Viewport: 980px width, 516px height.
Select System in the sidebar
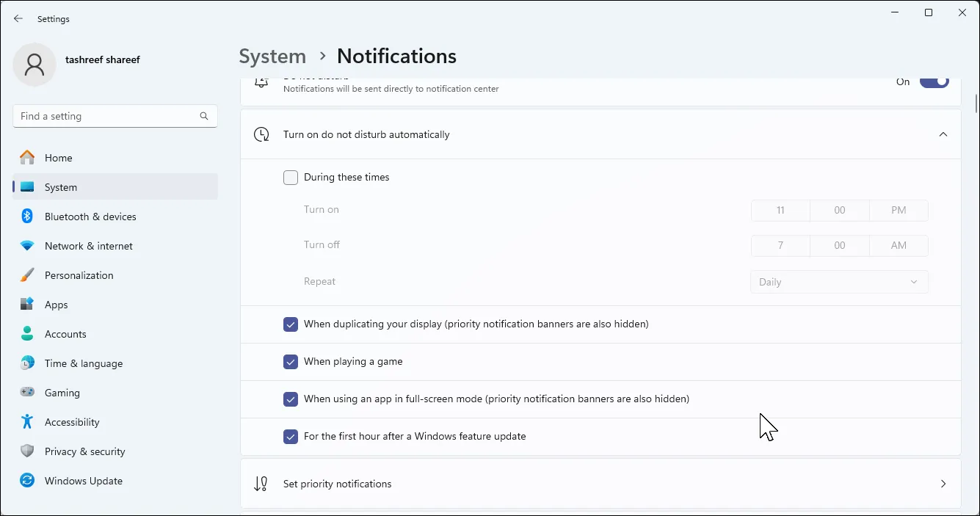click(60, 186)
